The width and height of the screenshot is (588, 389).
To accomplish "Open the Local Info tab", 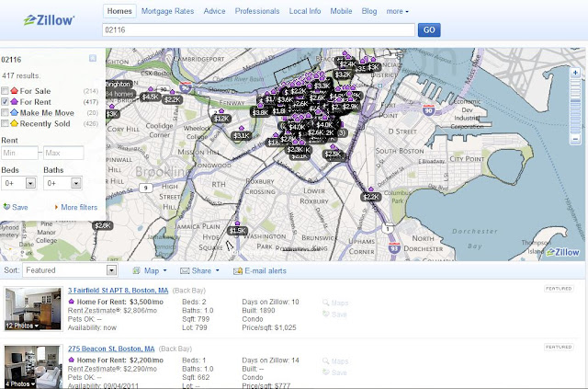I will click(x=305, y=11).
